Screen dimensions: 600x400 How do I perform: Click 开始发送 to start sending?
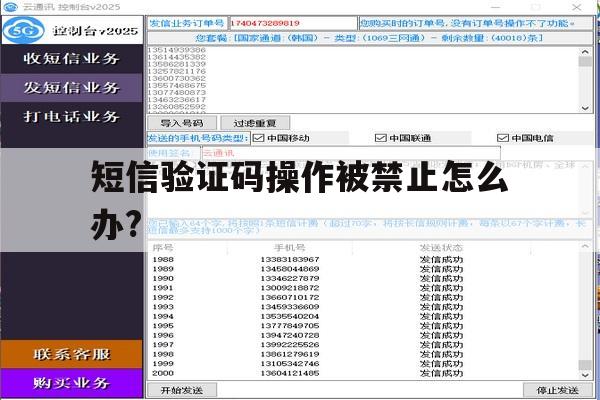pyautogui.click(x=182, y=390)
